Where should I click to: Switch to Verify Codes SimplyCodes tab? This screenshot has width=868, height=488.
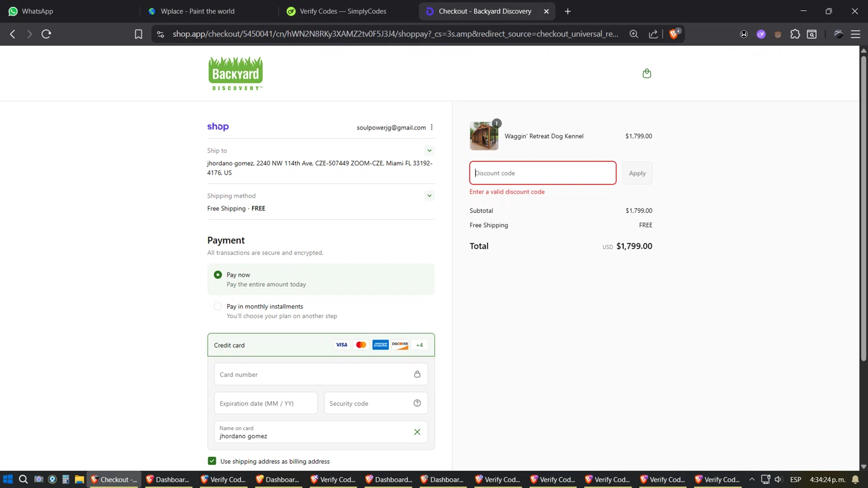click(348, 11)
